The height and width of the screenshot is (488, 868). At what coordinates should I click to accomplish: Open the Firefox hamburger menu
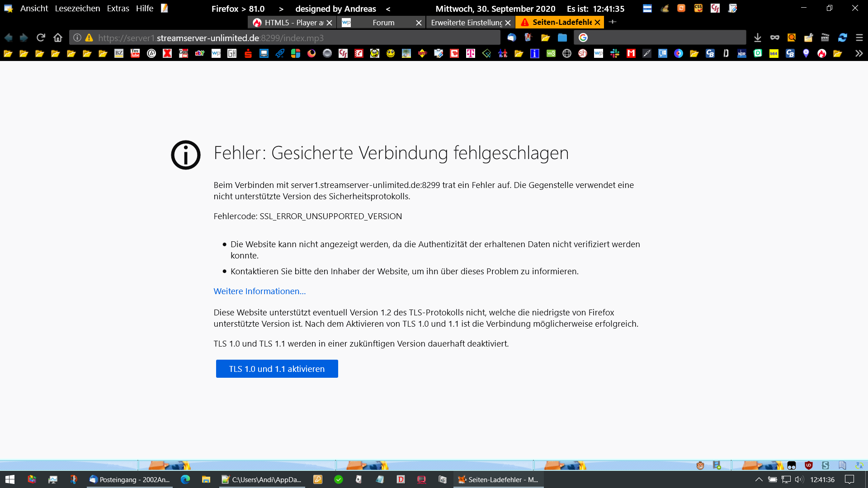(859, 38)
